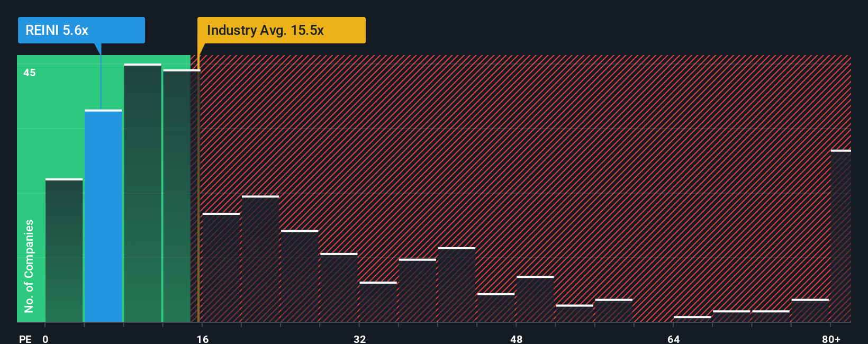The width and height of the screenshot is (868, 344).
Task: Click the orange industry average vertical line
Action: pos(198,188)
